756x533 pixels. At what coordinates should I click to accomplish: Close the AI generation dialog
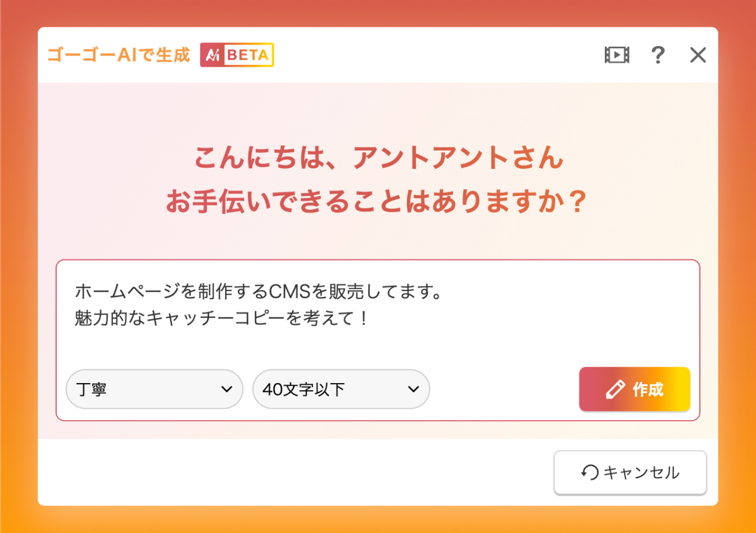pyautogui.click(x=698, y=54)
